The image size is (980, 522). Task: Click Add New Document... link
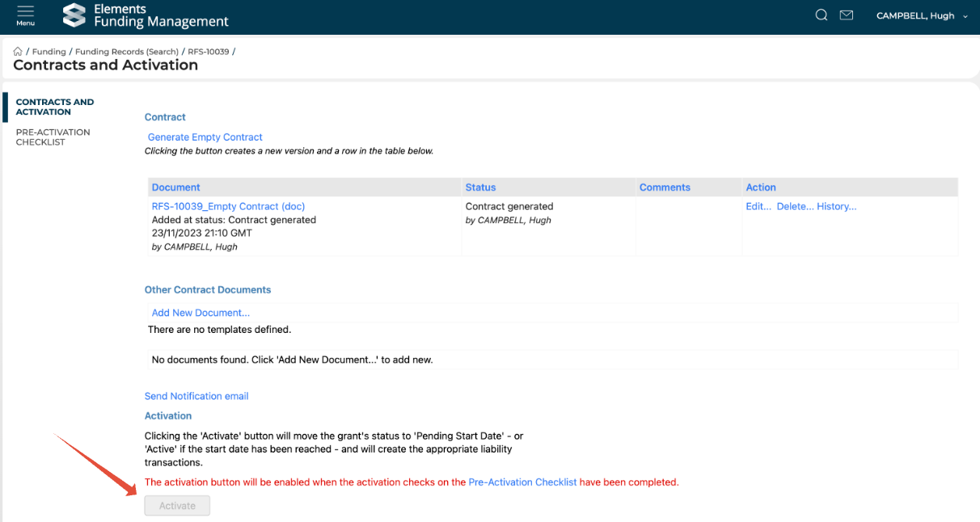pyautogui.click(x=201, y=313)
